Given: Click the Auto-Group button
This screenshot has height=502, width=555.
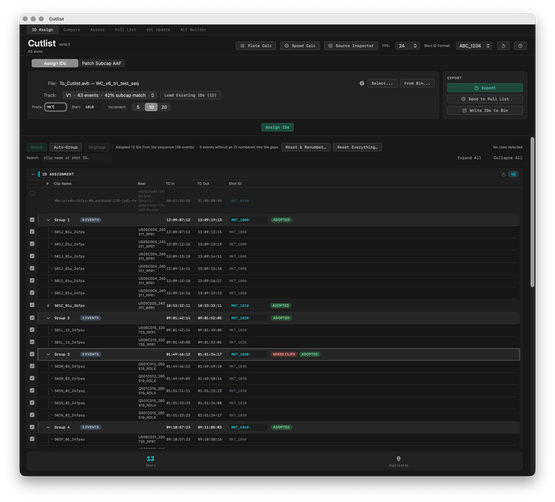Looking at the screenshot, I should (65, 147).
